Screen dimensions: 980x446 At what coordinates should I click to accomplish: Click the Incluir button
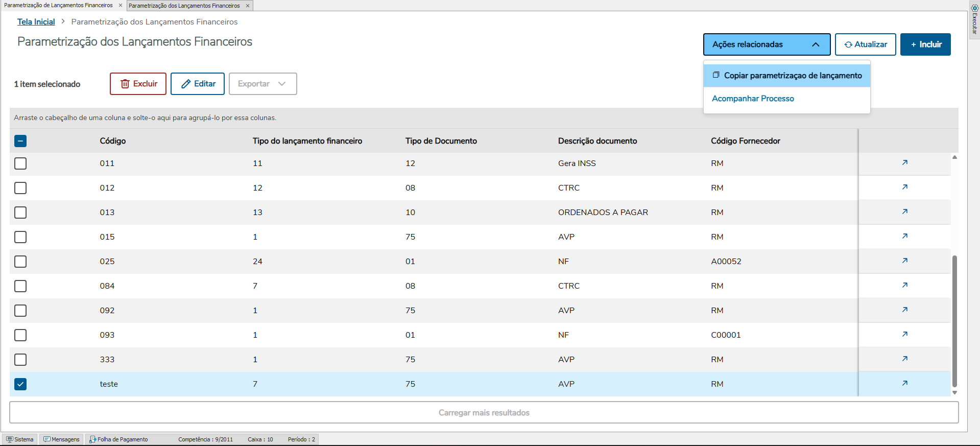click(x=925, y=44)
